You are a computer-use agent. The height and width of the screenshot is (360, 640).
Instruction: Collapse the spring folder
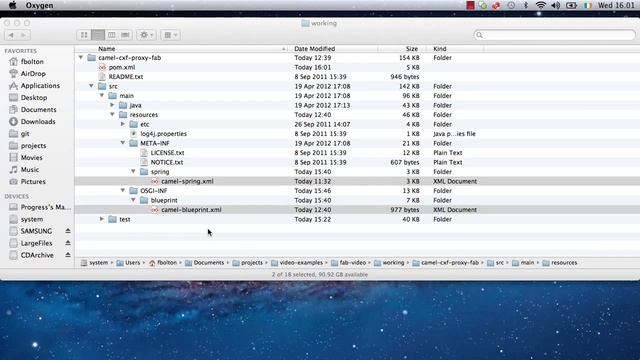click(133, 171)
